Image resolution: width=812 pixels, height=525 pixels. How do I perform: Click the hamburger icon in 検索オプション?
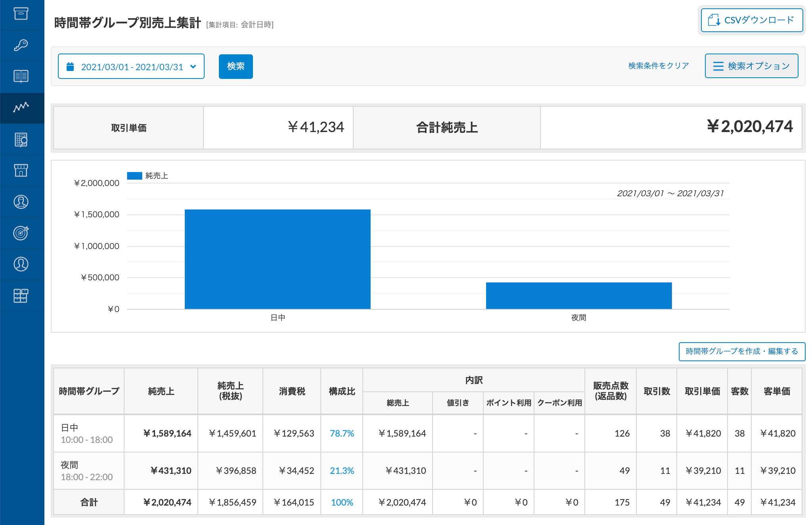[718, 66]
